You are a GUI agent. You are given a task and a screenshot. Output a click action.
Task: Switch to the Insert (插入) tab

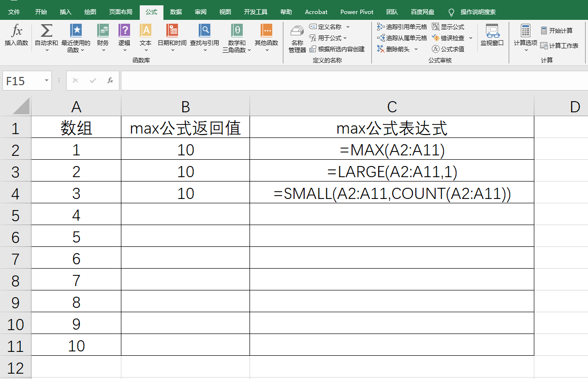click(66, 12)
